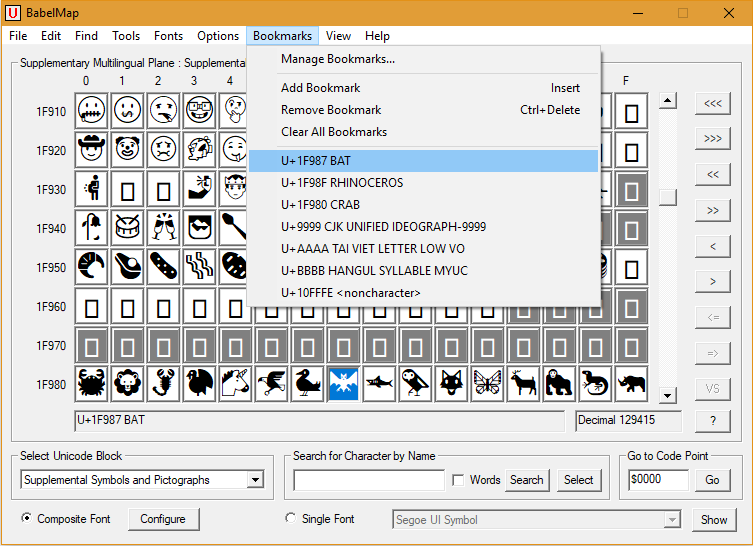Open the Tools menu
This screenshot has height=546, width=753.
tap(126, 36)
